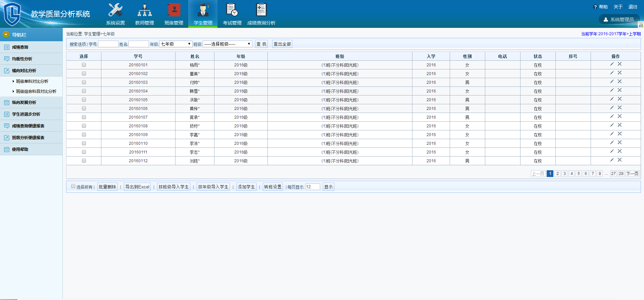Open 成绩查询分析 clipboard icon

(261, 10)
